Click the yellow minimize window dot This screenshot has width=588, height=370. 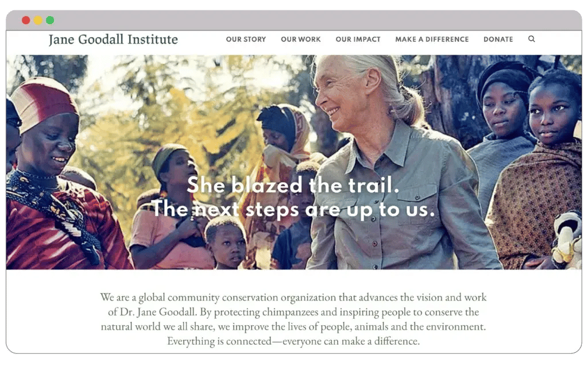coord(38,20)
